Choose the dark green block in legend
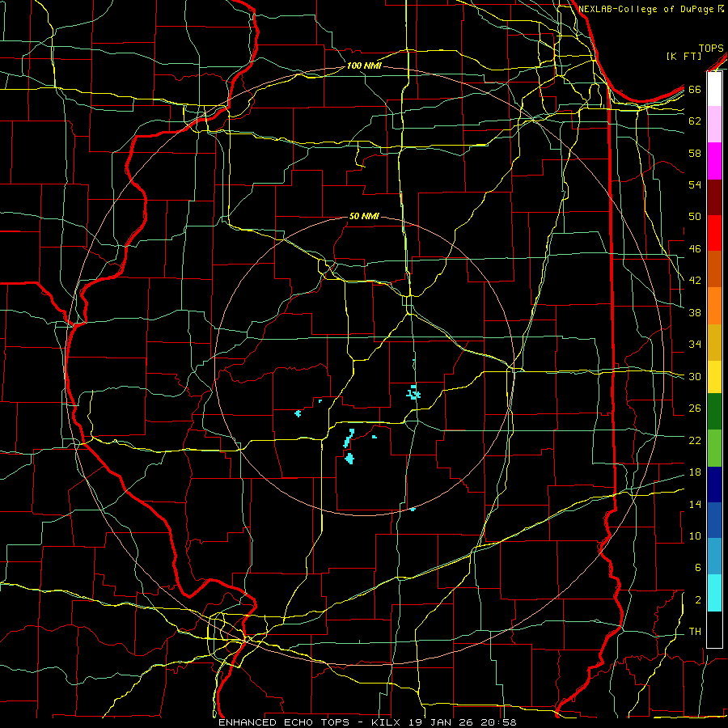This screenshot has height=728, width=728. click(x=714, y=412)
